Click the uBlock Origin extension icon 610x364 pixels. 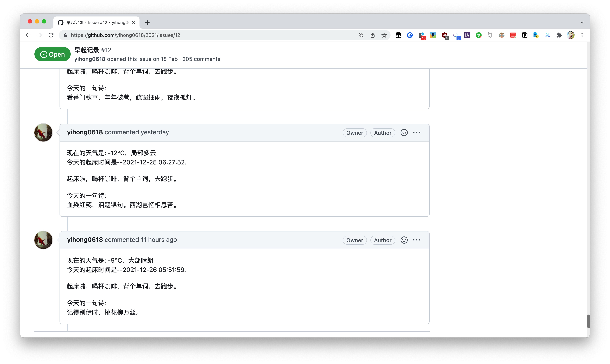(x=444, y=35)
